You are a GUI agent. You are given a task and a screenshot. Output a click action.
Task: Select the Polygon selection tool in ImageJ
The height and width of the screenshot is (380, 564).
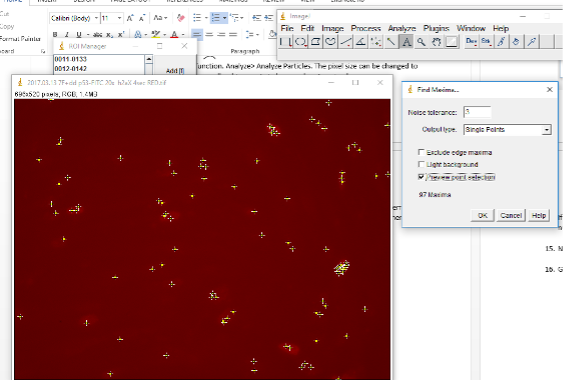click(315, 42)
